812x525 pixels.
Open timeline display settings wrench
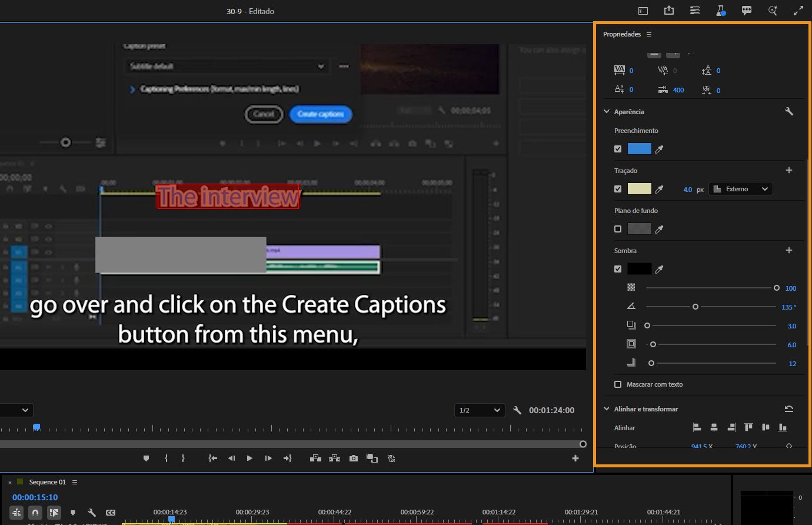tap(92, 513)
